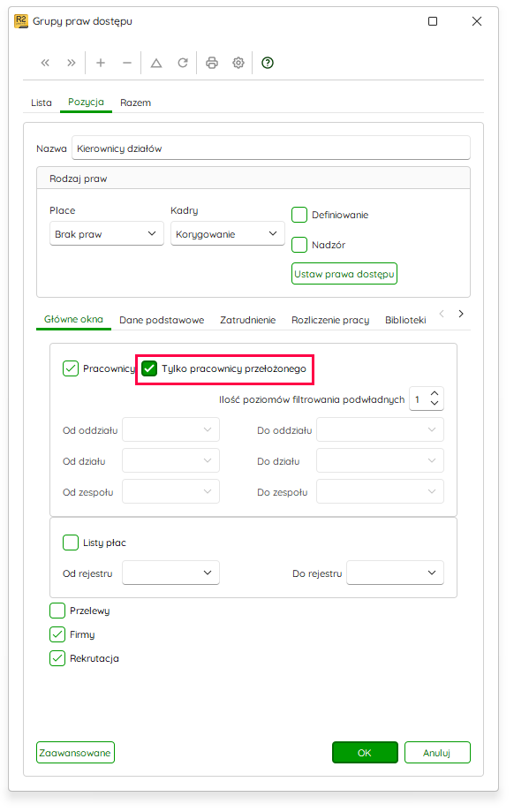514x812 pixels.
Task: Open the Dane podstawowe tab
Action: (162, 320)
